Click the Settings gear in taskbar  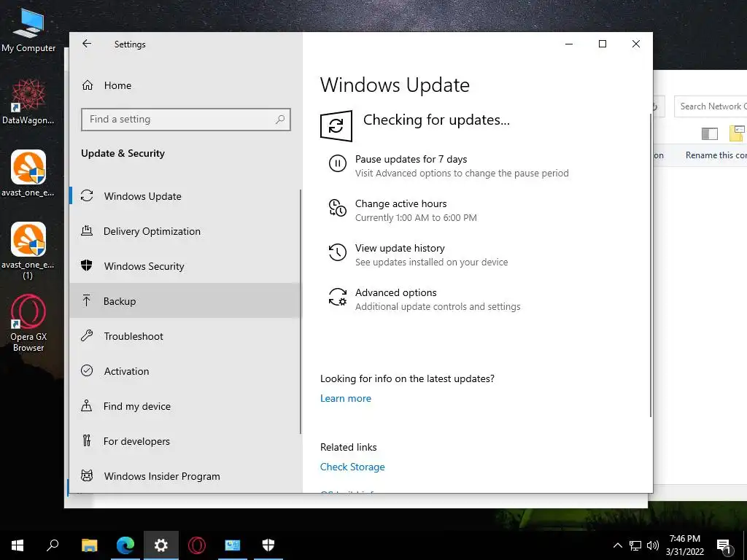[x=161, y=545]
